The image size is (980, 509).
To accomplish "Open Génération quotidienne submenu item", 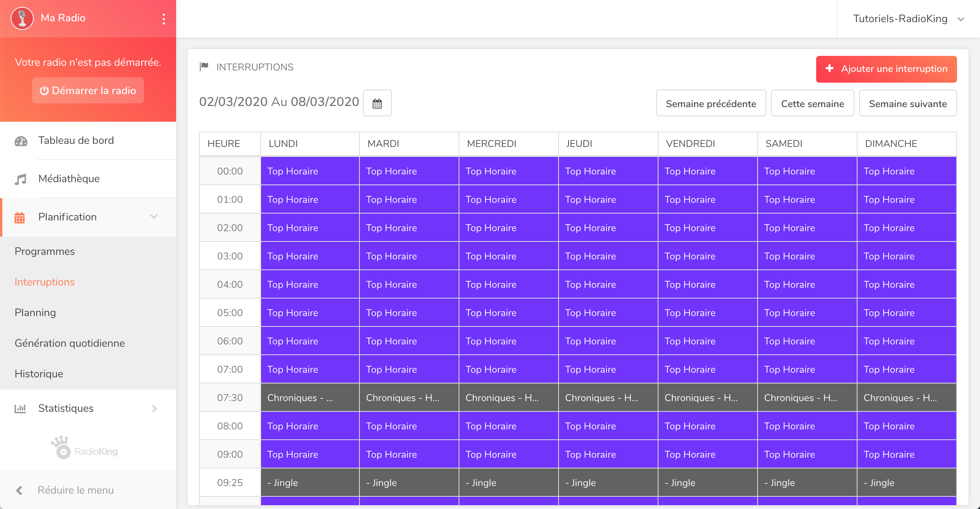I will [70, 343].
